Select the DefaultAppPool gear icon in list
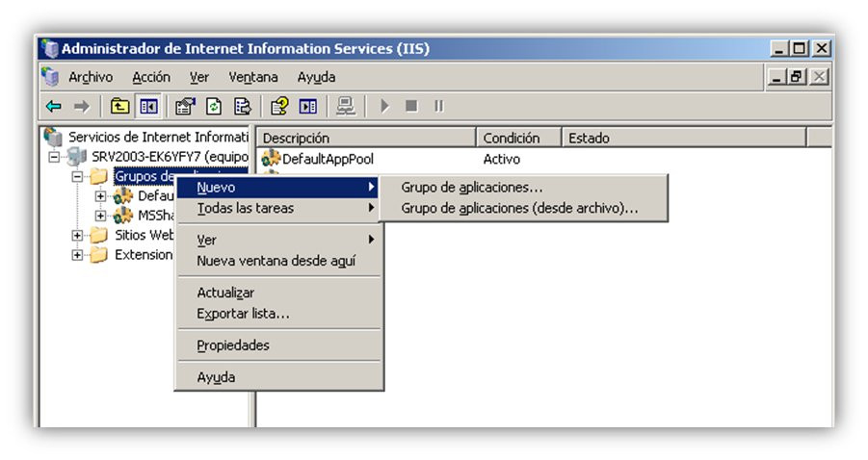This screenshot has width=868, height=460. pos(271,158)
